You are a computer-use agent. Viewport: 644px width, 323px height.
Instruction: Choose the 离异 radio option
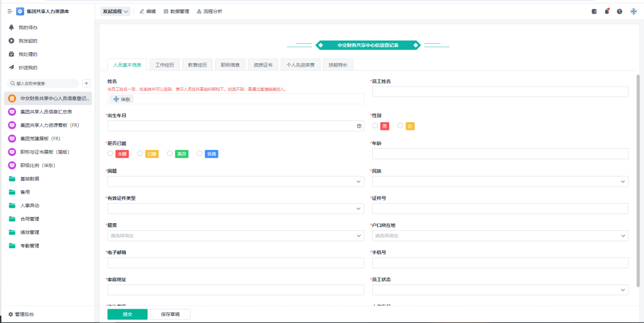pos(170,154)
